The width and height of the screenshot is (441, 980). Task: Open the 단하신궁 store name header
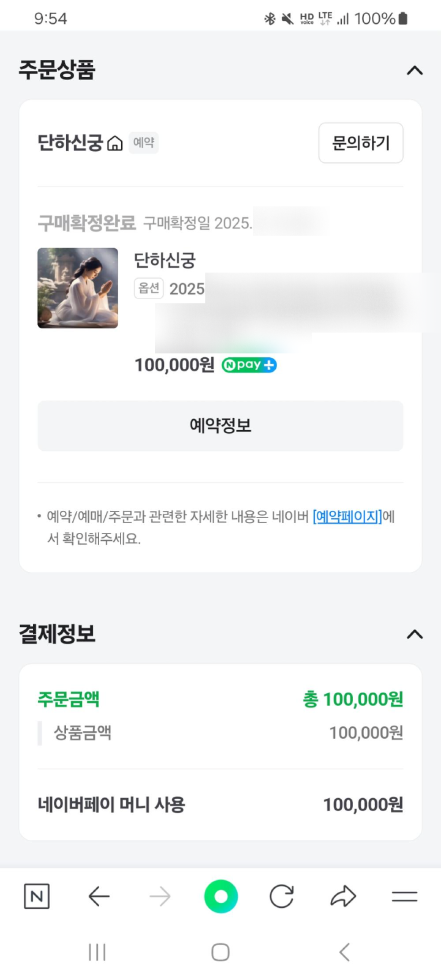[70, 143]
